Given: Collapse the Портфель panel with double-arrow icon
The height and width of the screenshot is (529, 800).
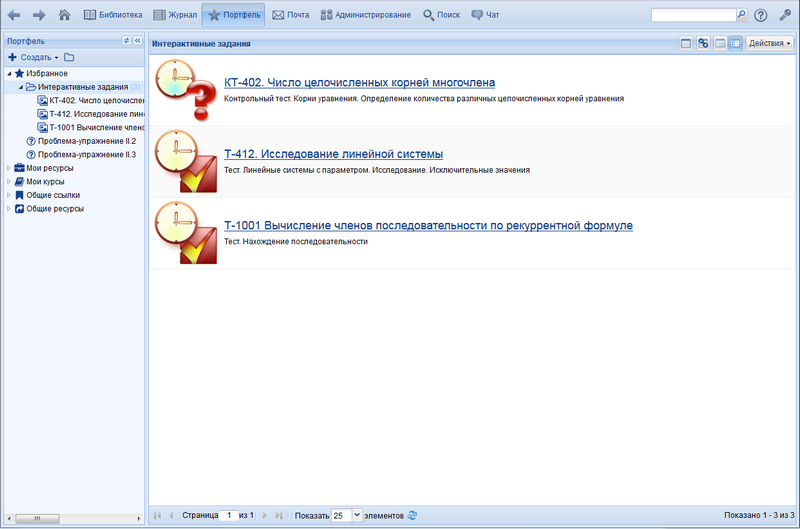Looking at the screenshot, I should coord(138,41).
